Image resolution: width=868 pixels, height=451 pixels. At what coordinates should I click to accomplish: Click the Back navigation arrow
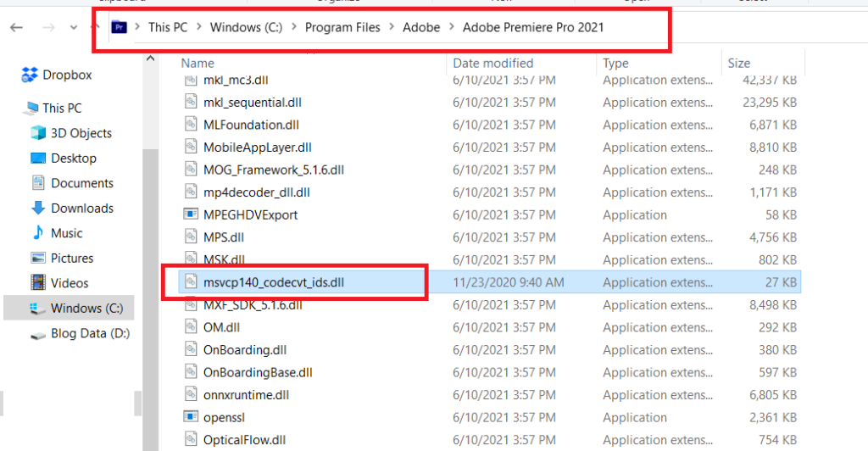coord(17,27)
